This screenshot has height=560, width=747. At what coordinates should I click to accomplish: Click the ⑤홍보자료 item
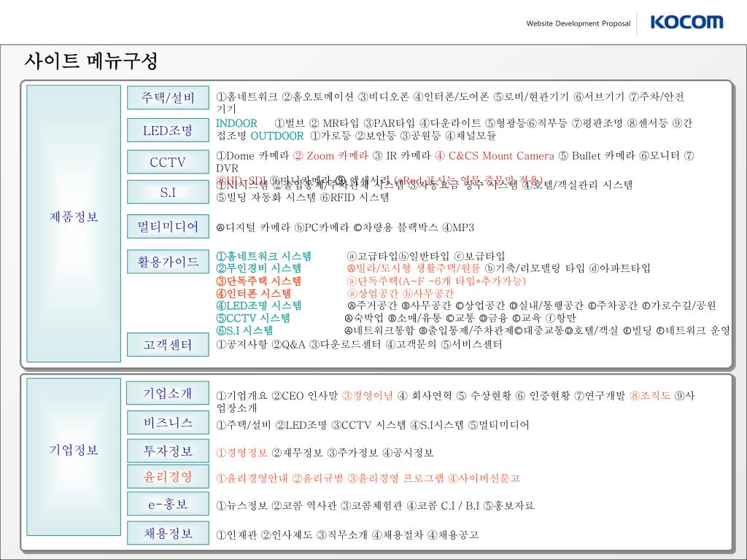point(508,506)
